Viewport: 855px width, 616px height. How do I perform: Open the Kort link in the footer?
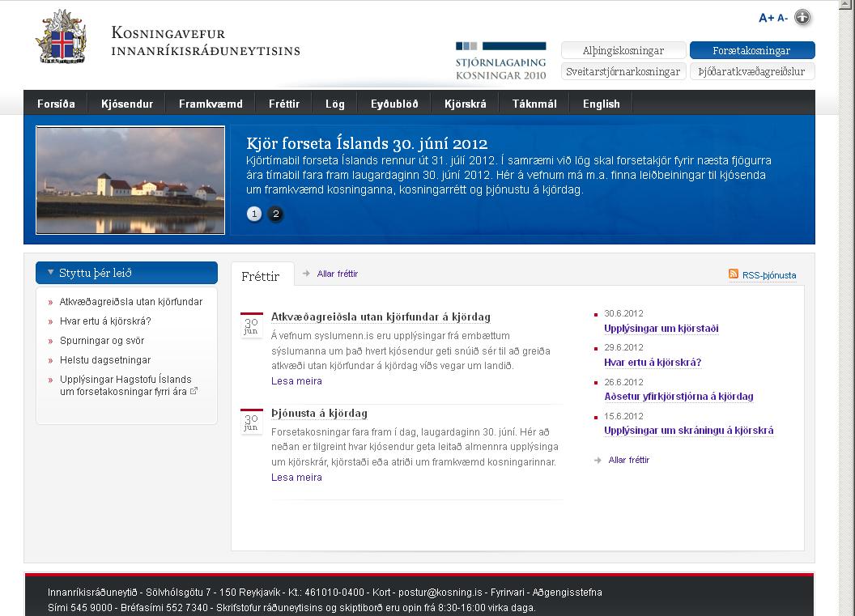(x=381, y=592)
